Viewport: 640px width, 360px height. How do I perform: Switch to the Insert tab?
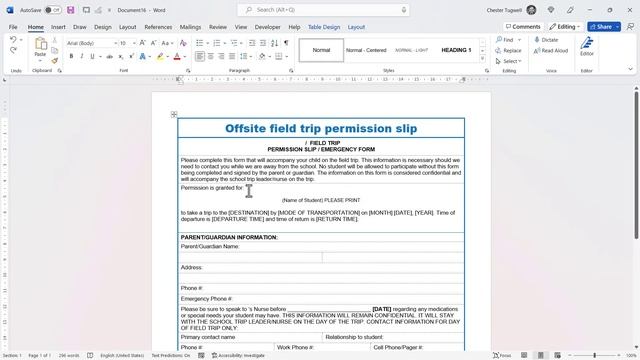58,27
